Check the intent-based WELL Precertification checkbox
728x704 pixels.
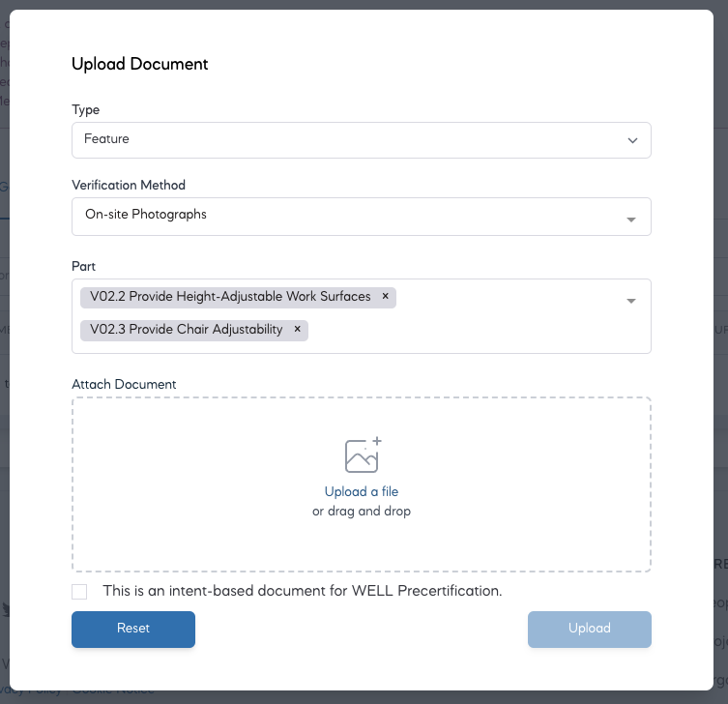(79, 592)
